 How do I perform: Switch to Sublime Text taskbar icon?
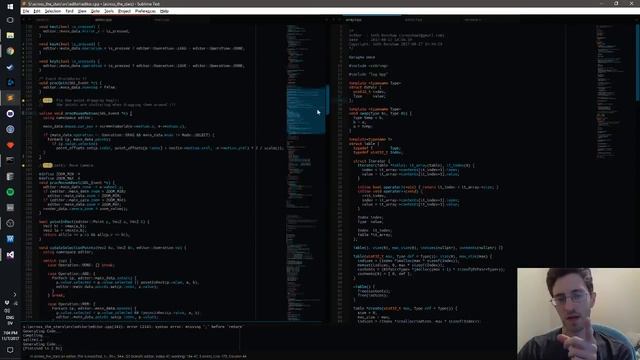(x=10, y=98)
